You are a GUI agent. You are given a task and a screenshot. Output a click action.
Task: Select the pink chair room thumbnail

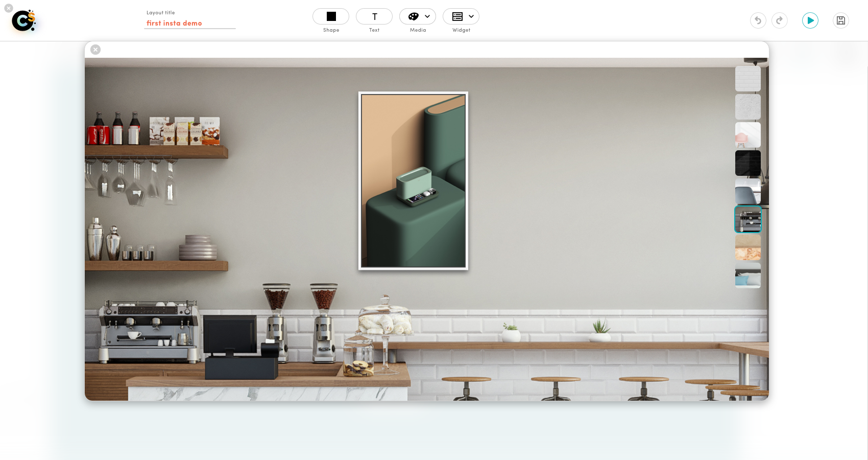pyautogui.click(x=748, y=135)
